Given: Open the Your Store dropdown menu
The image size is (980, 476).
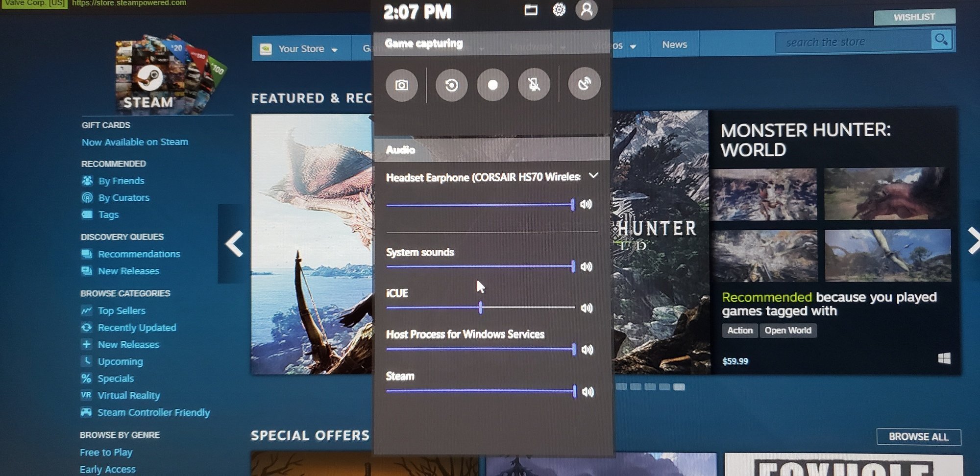Looking at the screenshot, I should [301, 49].
